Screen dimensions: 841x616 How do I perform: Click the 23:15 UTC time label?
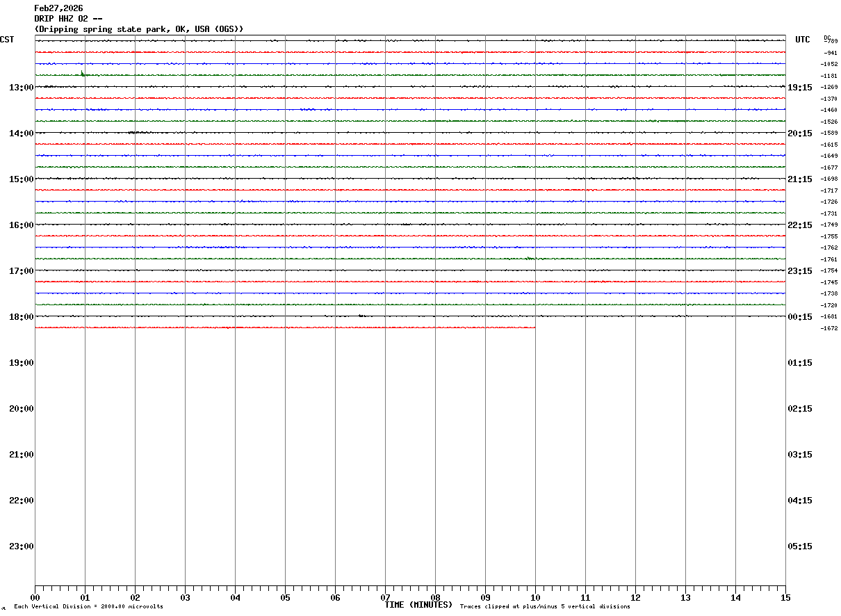click(x=800, y=270)
